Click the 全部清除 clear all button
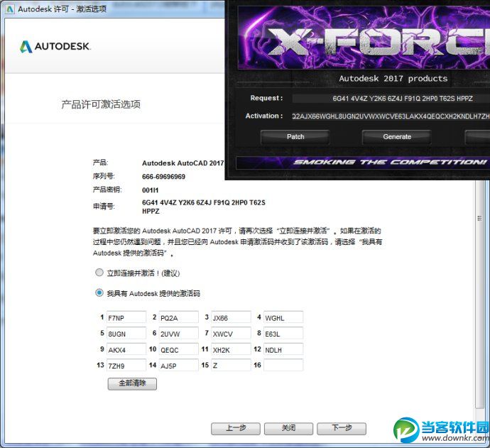 pos(132,383)
